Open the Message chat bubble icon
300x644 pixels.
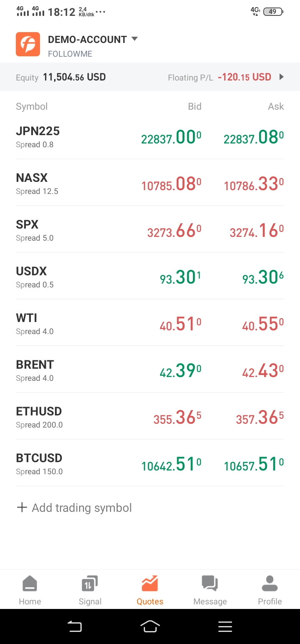[210, 584]
